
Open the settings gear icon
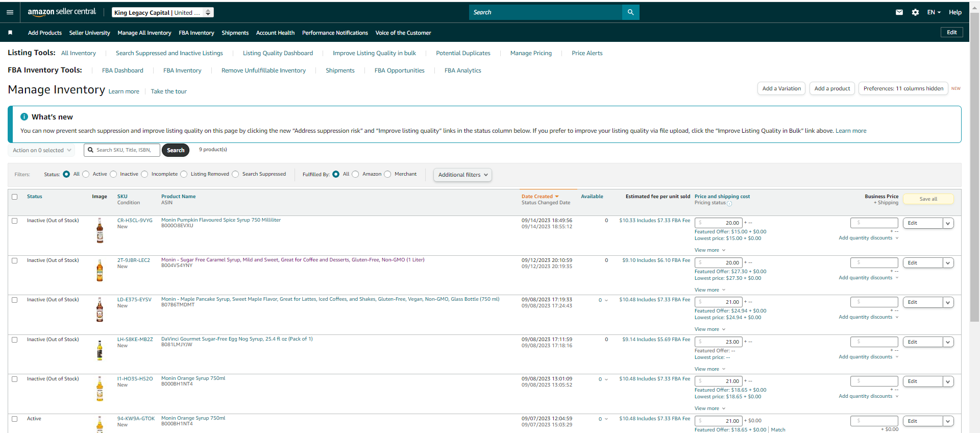point(915,12)
